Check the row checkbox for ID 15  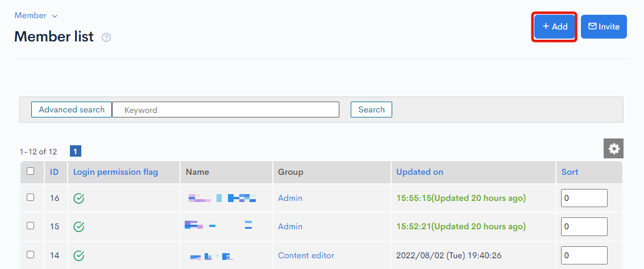coord(30,225)
